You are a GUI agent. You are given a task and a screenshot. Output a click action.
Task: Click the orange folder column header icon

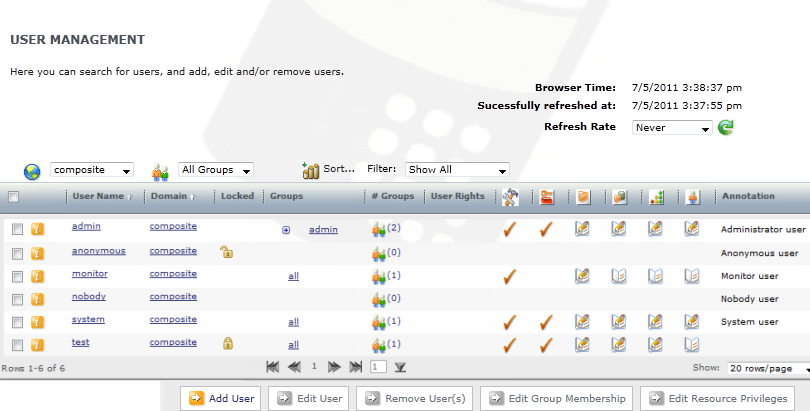click(583, 197)
